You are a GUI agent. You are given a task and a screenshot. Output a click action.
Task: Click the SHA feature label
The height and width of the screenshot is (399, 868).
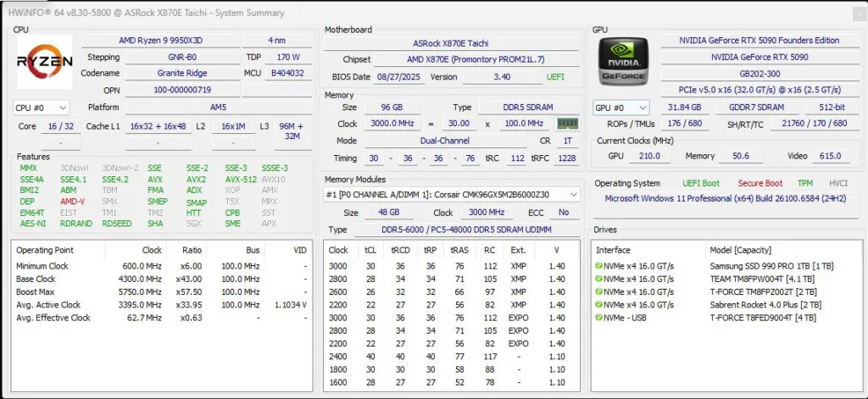click(155, 224)
